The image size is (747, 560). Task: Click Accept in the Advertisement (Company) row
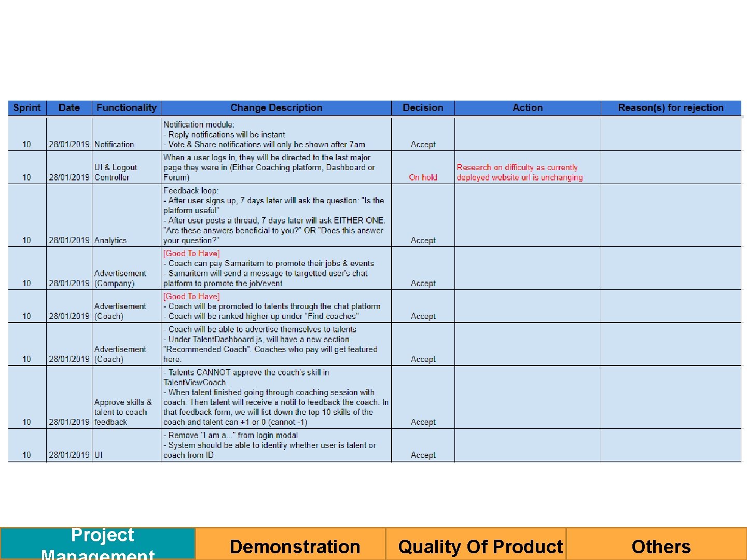423,284
